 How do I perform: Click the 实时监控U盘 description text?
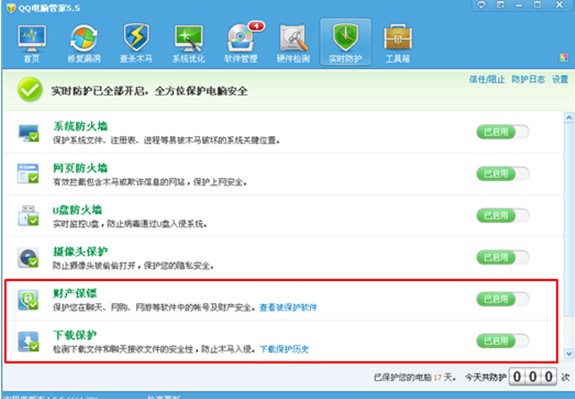click(x=130, y=224)
